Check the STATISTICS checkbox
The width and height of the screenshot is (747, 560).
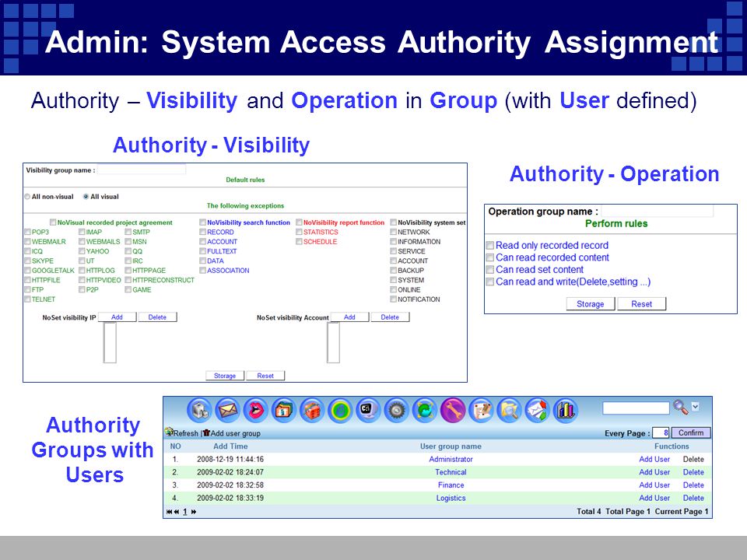click(x=299, y=232)
